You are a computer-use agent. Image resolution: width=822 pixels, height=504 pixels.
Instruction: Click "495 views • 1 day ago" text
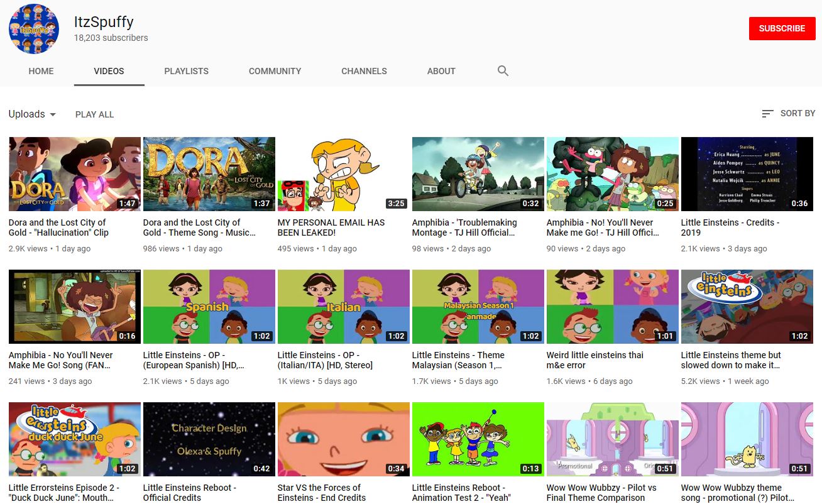click(317, 249)
